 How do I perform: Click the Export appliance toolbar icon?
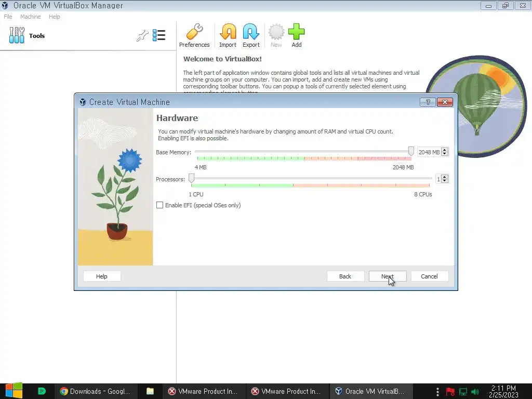251,36
